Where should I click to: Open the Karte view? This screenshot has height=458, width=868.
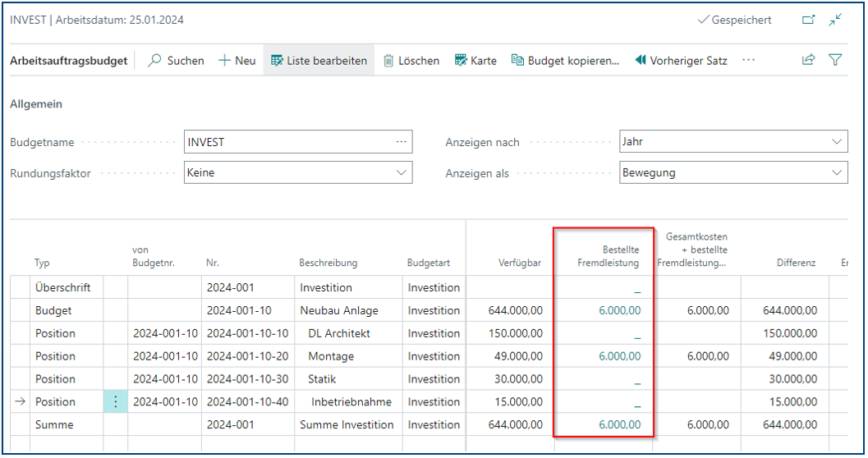475,60
